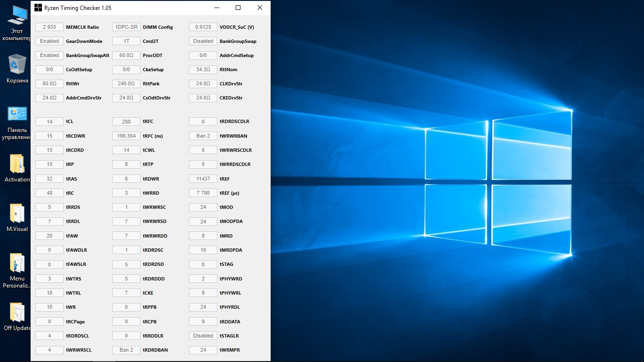Viewport: 644px width, 362px height.
Task: Select the M.Visual folder icon
Action: pos(17,218)
